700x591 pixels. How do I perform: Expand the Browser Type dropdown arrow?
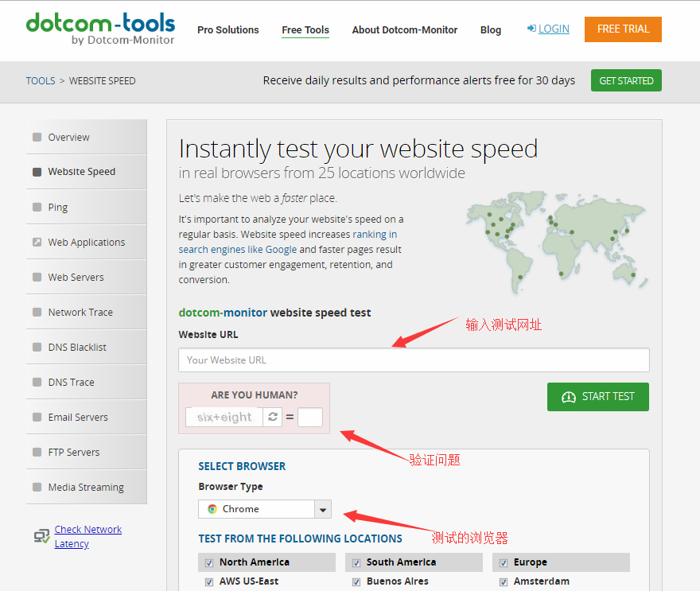coord(322,509)
